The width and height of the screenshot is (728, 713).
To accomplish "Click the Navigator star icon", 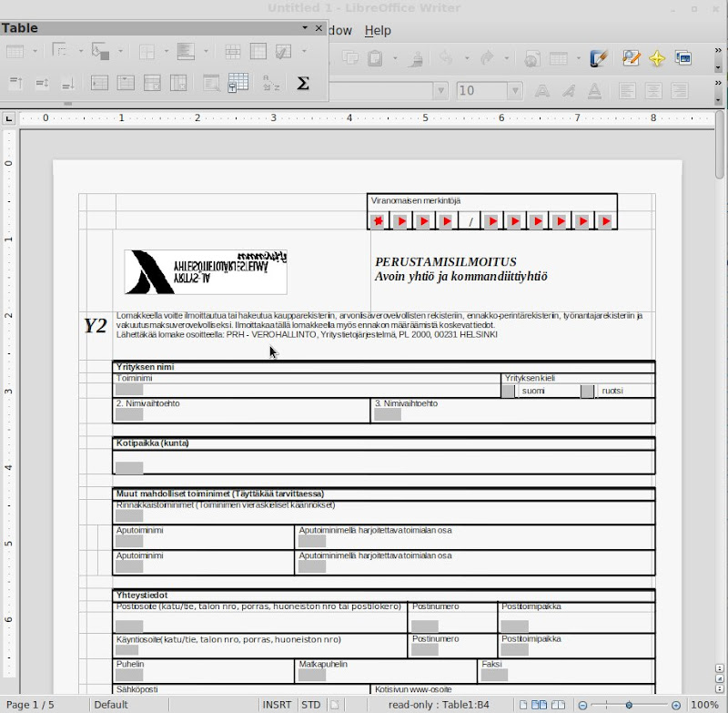I will pyautogui.click(x=656, y=58).
